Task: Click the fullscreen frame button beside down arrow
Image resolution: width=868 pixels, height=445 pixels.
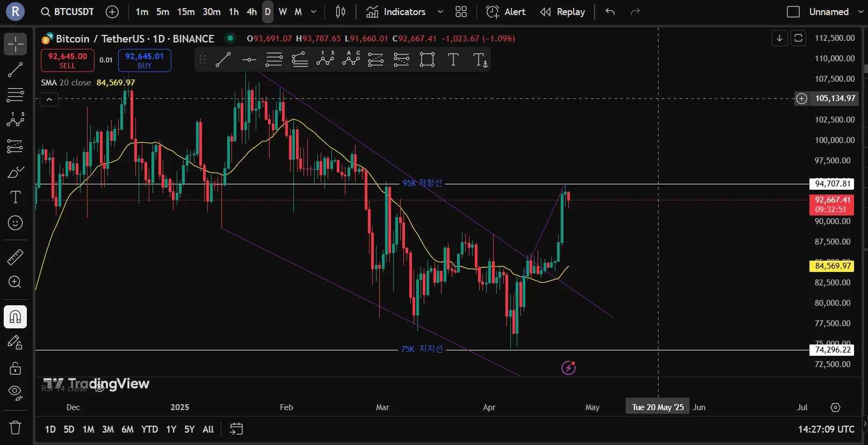Action: tap(798, 38)
